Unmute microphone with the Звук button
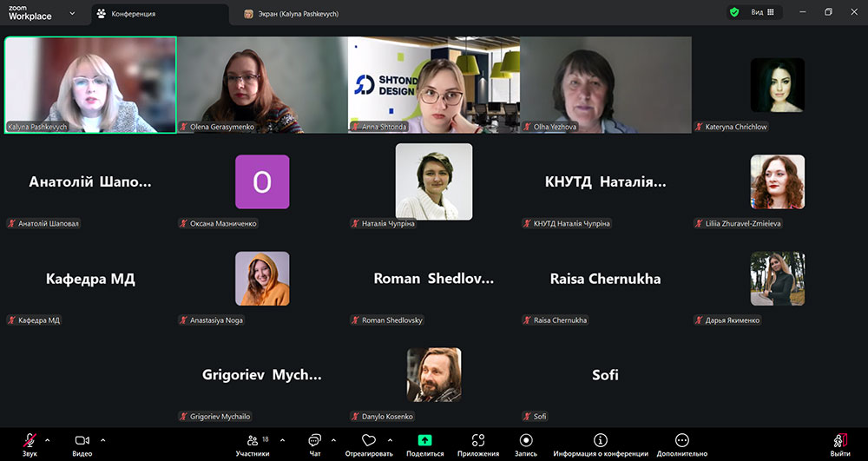The image size is (868, 461). 30,441
